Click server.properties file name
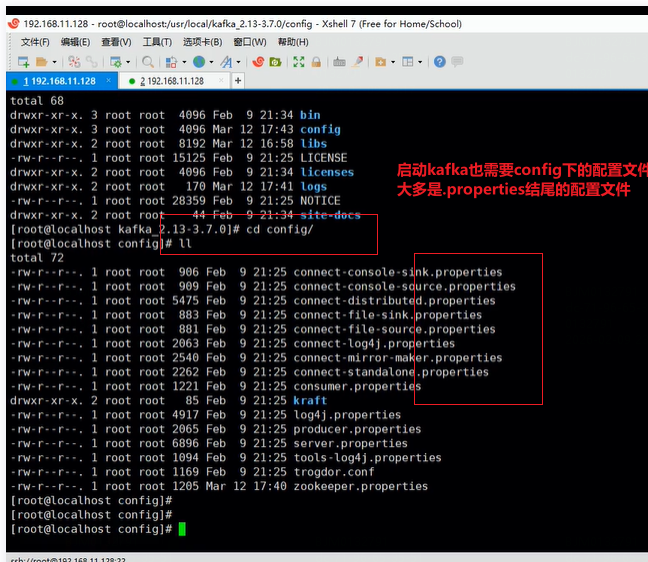648x562 pixels. pos(350,443)
